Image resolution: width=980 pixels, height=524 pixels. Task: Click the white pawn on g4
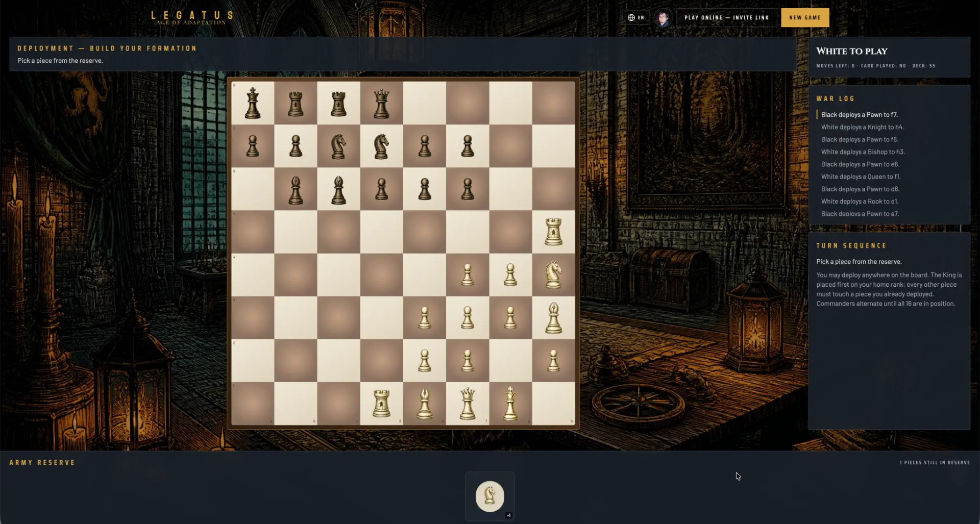(510, 275)
